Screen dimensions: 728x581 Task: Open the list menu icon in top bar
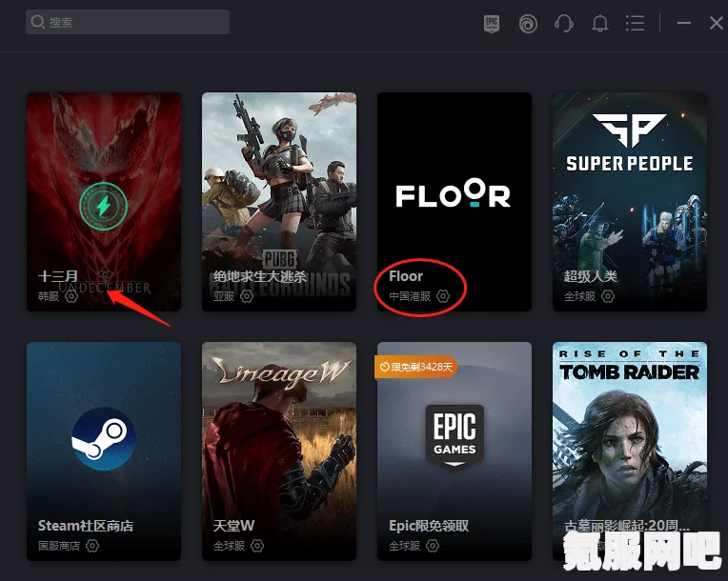[635, 23]
